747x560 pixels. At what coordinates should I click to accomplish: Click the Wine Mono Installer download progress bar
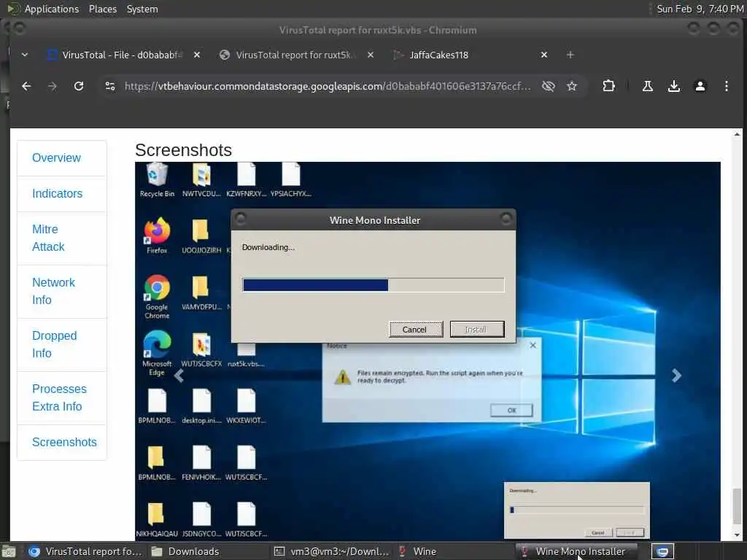click(x=373, y=285)
